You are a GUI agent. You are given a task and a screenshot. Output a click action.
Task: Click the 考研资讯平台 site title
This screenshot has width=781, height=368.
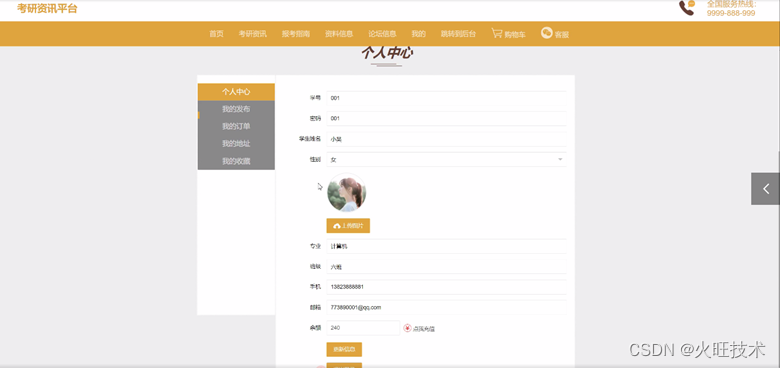pyautogui.click(x=47, y=8)
